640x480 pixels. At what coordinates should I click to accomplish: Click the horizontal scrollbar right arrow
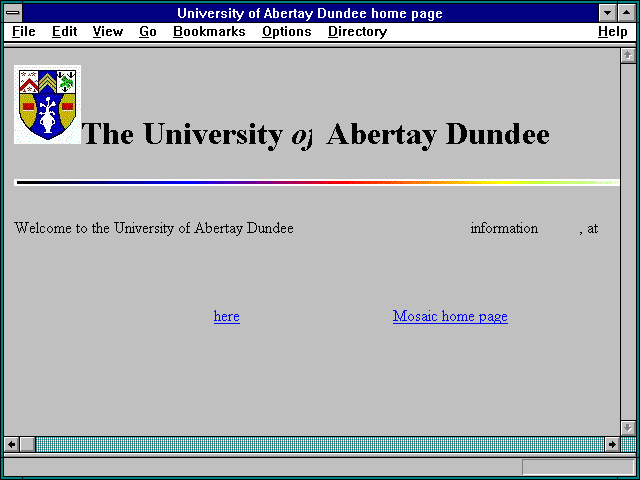[612, 444]
